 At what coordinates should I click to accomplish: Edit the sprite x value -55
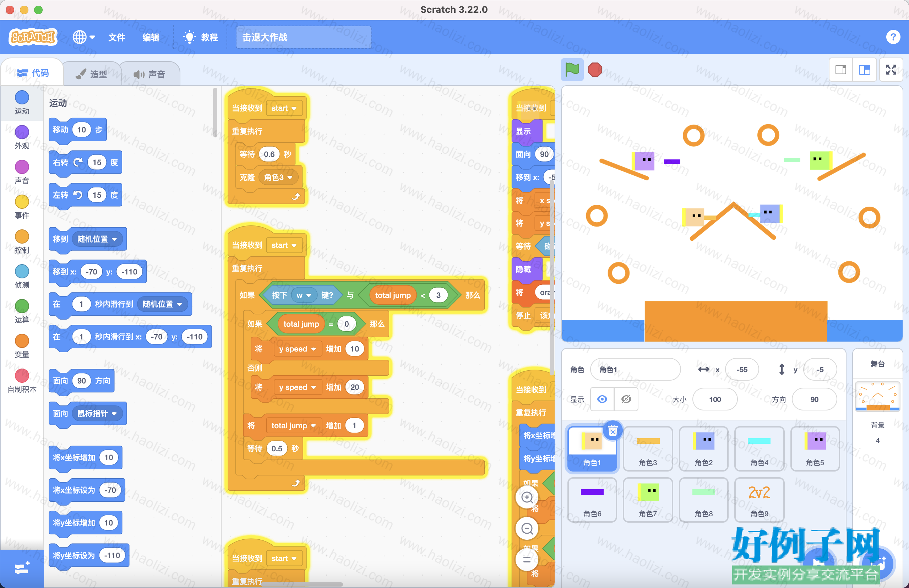click(742, 369)
